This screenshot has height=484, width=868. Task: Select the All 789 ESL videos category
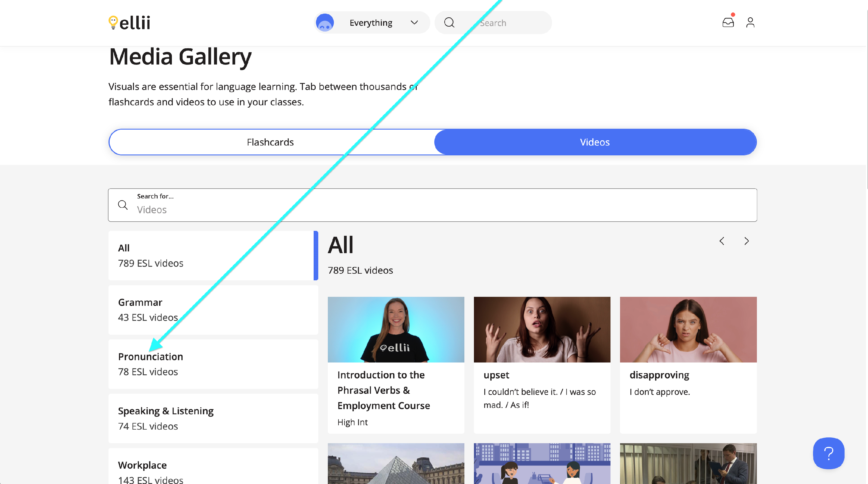pyautogui.click(x=213, y=255)
